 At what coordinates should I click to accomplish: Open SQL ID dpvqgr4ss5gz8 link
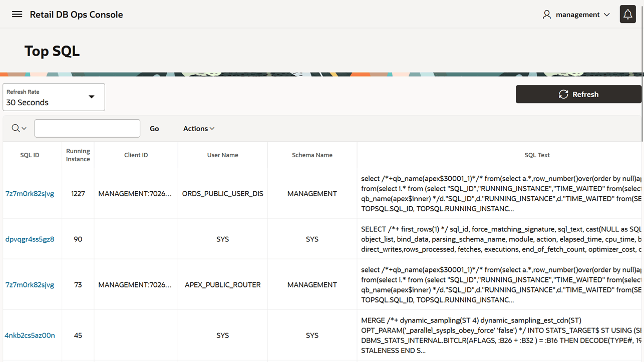click(x=30, y=239)
